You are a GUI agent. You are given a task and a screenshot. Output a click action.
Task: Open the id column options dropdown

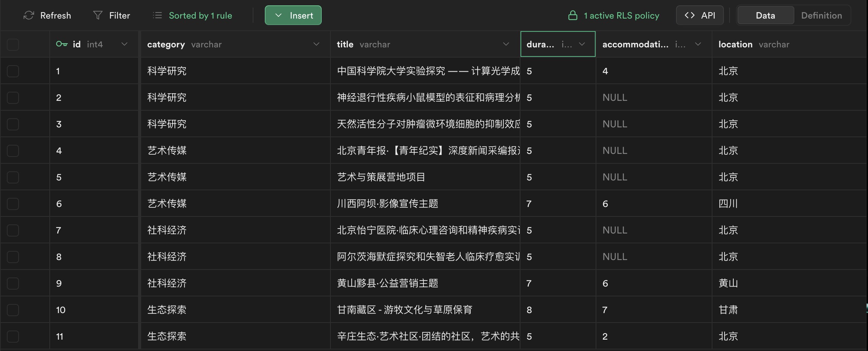124,44
